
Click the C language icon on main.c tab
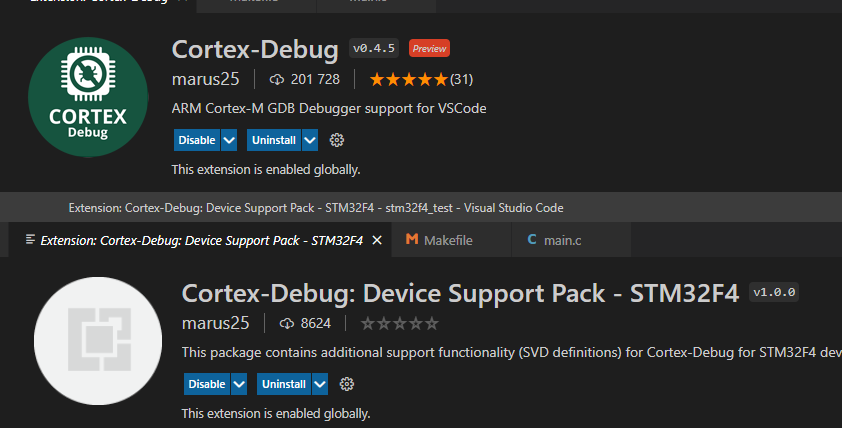[x=532, y=240]
